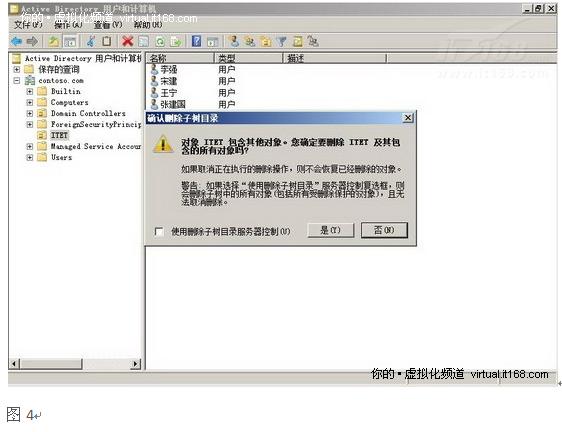The height and width of the screenshot is (432, 562).
Task: Click the Create new user toolbar icon
Action: tap(234, 41)
